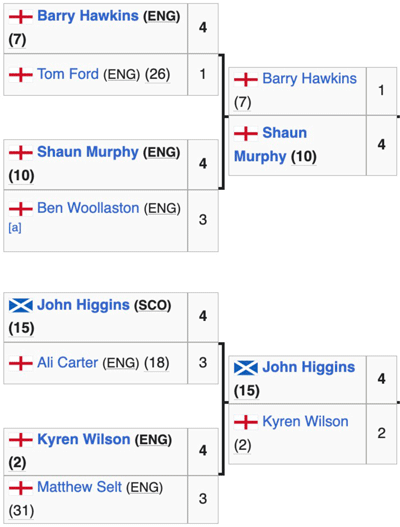Screen dimensions: 400x527
Task: Click flag beside Kyren Wilson in semi-final box
Action: [x=246, y=422]
